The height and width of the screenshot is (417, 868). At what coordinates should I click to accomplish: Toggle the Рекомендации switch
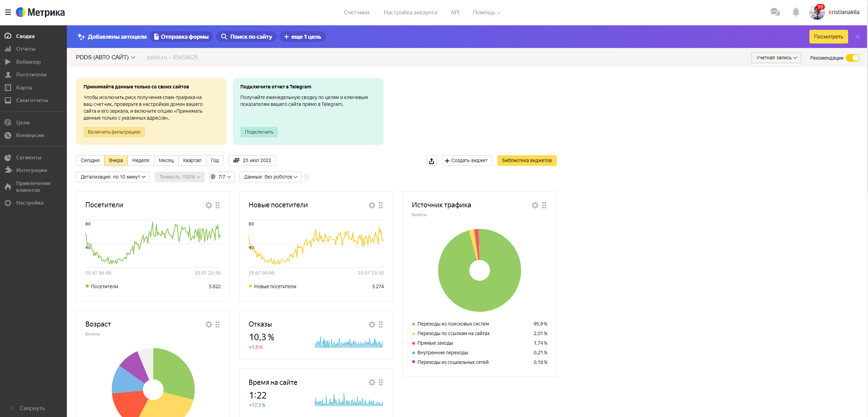coord(852,58)
